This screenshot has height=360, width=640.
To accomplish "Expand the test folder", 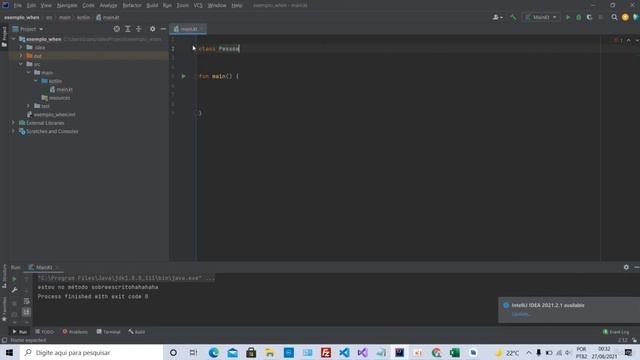I will (x=29, y=106).
